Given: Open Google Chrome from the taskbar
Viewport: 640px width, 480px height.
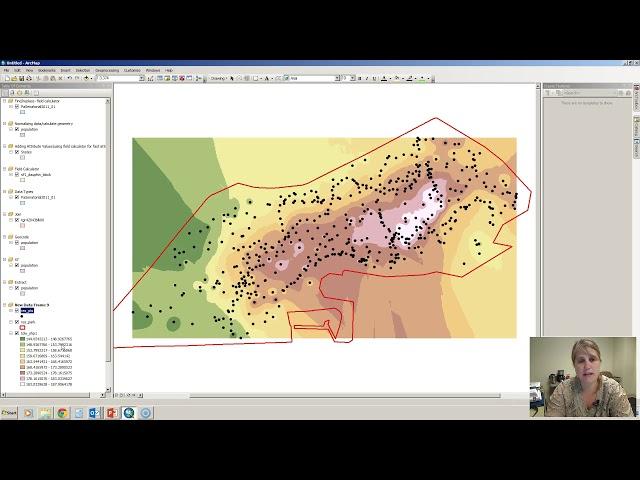Looking at the screenshot, I should (62, 412).
